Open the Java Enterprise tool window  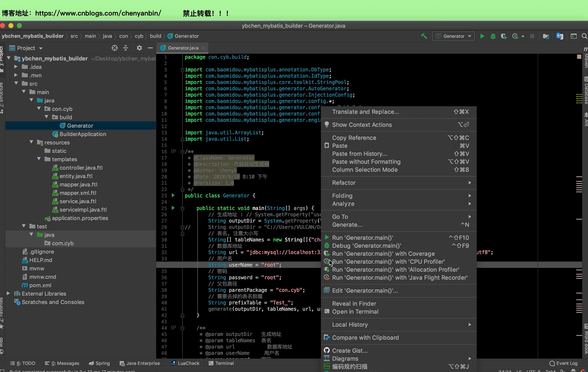[x=140, y=363]
